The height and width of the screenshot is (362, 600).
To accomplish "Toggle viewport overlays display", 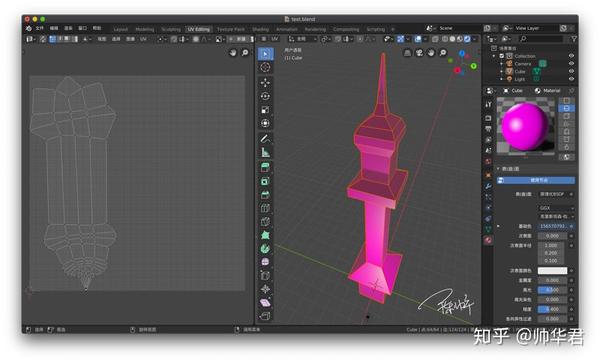I will [x=418, y=39].
